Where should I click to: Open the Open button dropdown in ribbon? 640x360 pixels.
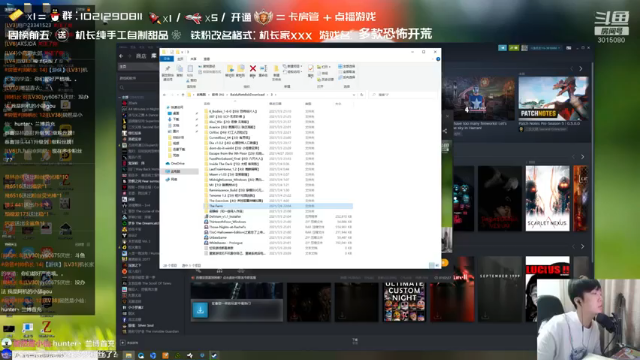(x=324, y=67)
